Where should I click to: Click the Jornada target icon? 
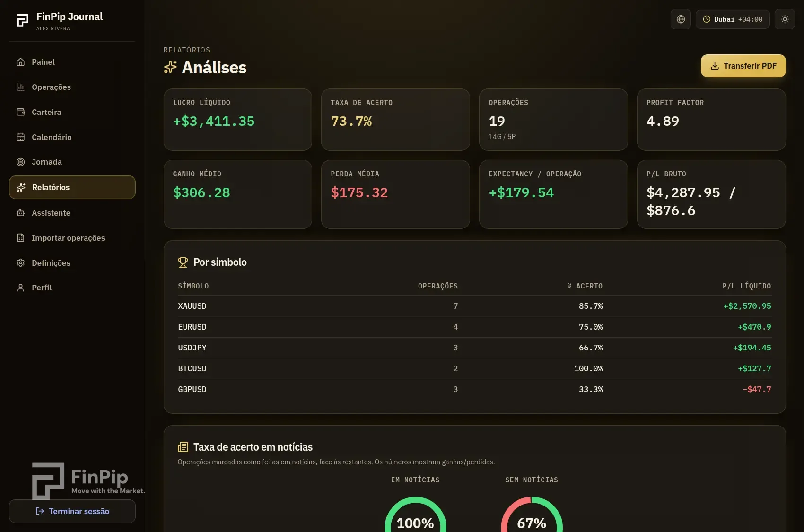pyautogui.click(x=21, y=162)
